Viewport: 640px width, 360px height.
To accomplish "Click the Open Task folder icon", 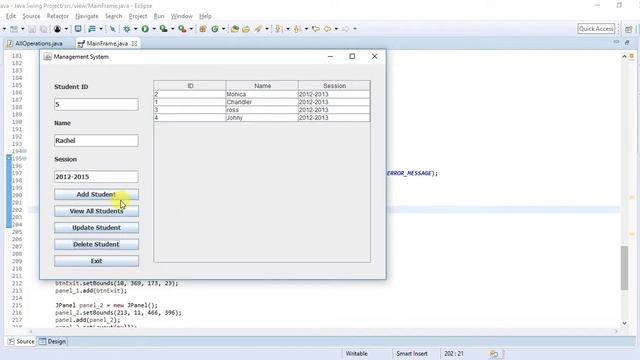I will (246, 29).
